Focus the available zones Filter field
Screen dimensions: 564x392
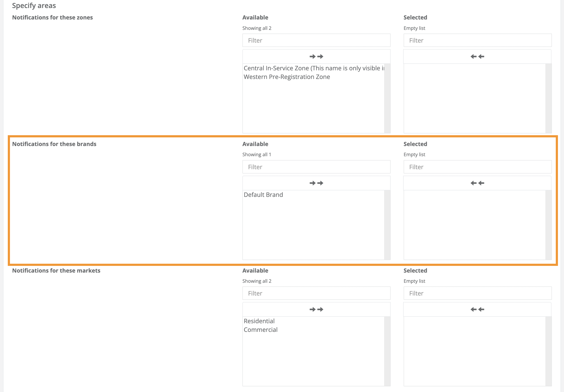(316, 40)
